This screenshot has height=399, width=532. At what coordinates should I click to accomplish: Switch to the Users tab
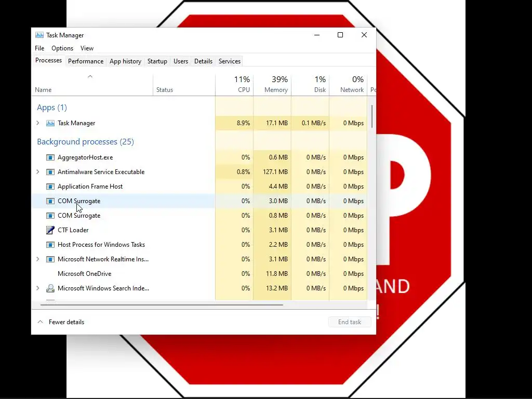coord(180,61)
